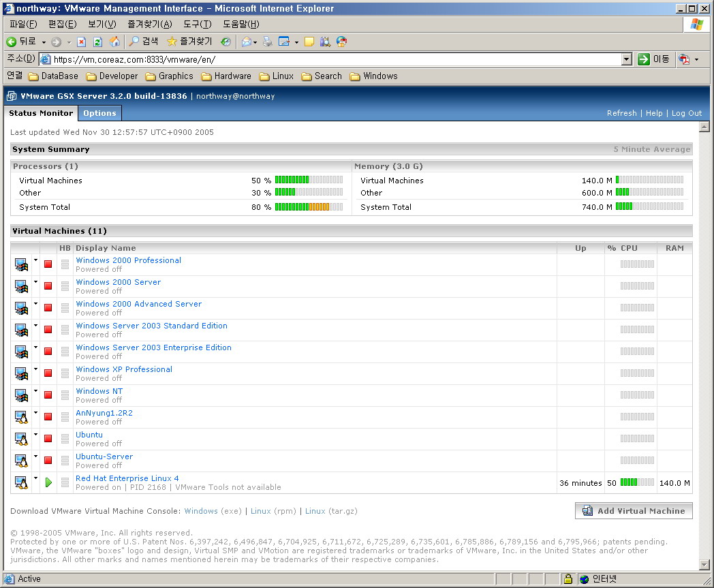Screen dimensions: 714x588
Task: Open console icon for Windows XP Professional
Action: [21, 374]
